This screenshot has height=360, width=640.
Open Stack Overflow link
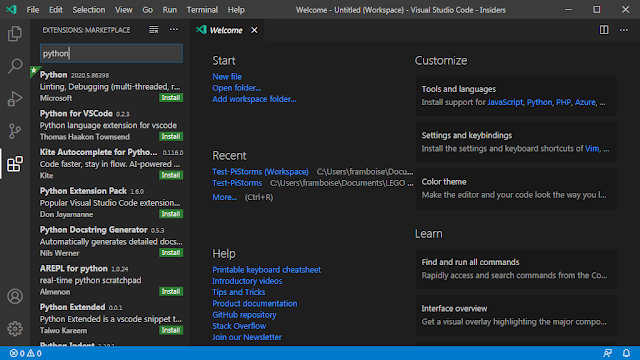(239, 326)
